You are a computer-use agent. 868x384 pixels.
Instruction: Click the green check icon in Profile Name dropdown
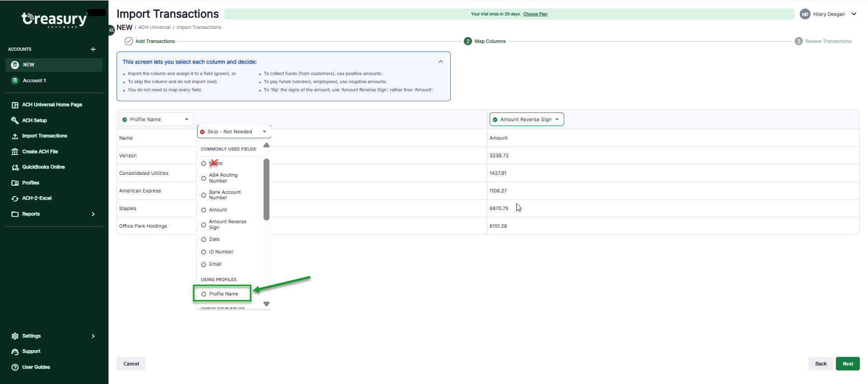point(125,120)
